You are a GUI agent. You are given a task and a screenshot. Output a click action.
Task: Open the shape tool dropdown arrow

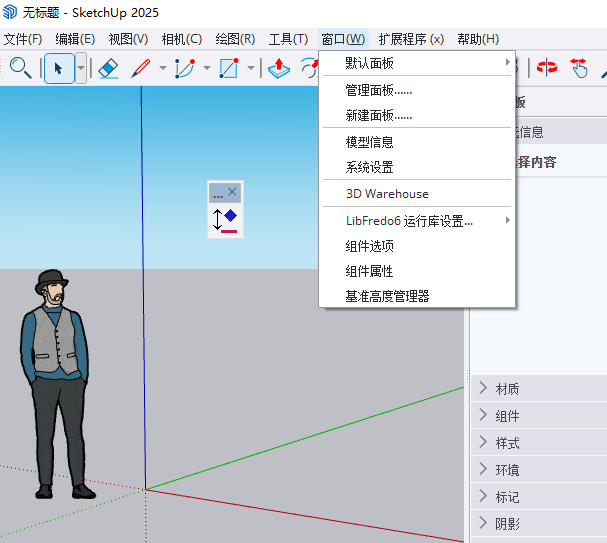(x=251, y=68)
